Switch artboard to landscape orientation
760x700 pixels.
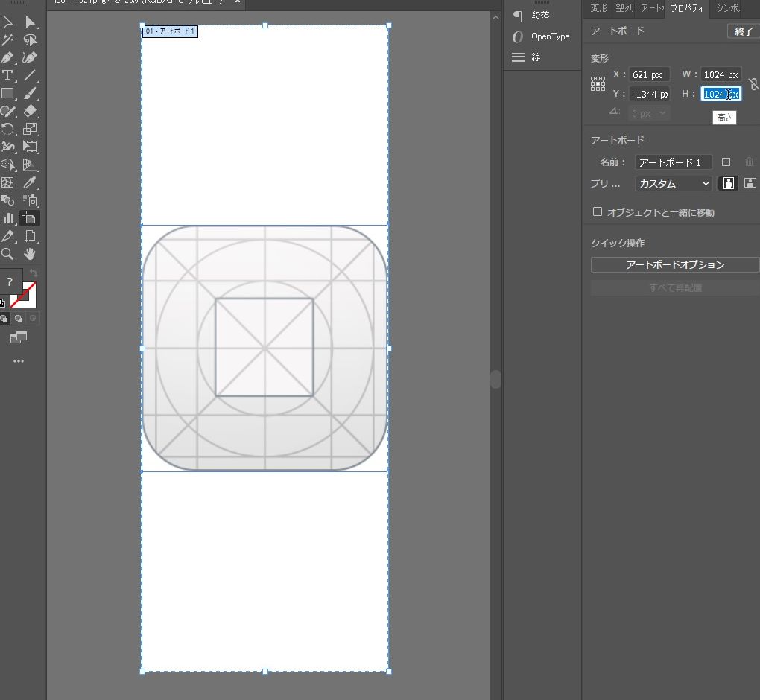(x=750, y=183)
